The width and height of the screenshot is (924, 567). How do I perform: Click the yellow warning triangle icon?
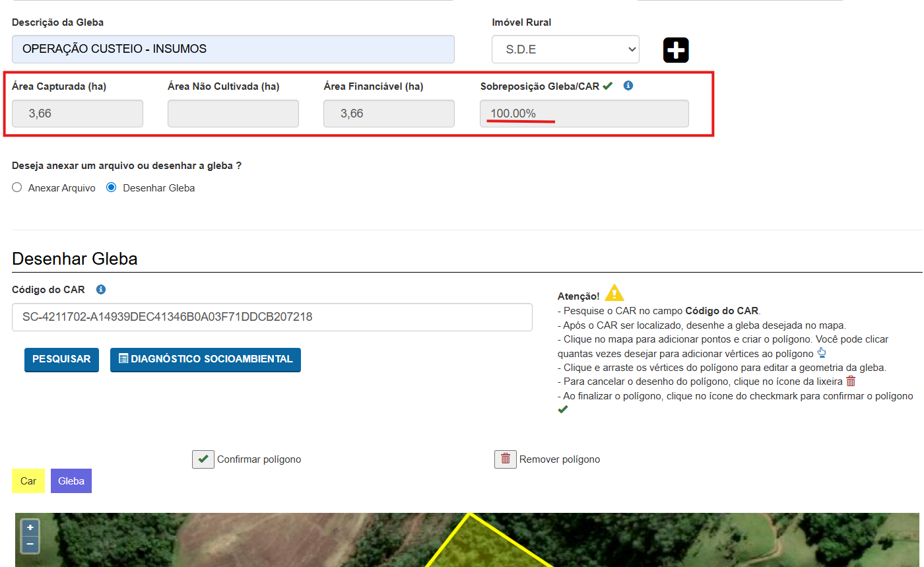(x=614, y=293)
